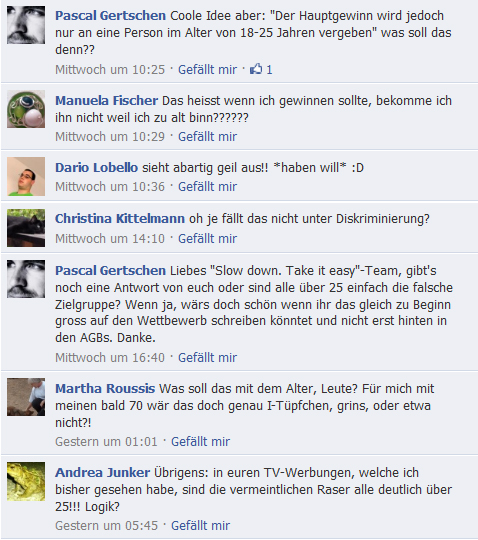Open Martha Roussis's profile photo
This screenshot has width=478, height=540.
(x=26, y=397)
